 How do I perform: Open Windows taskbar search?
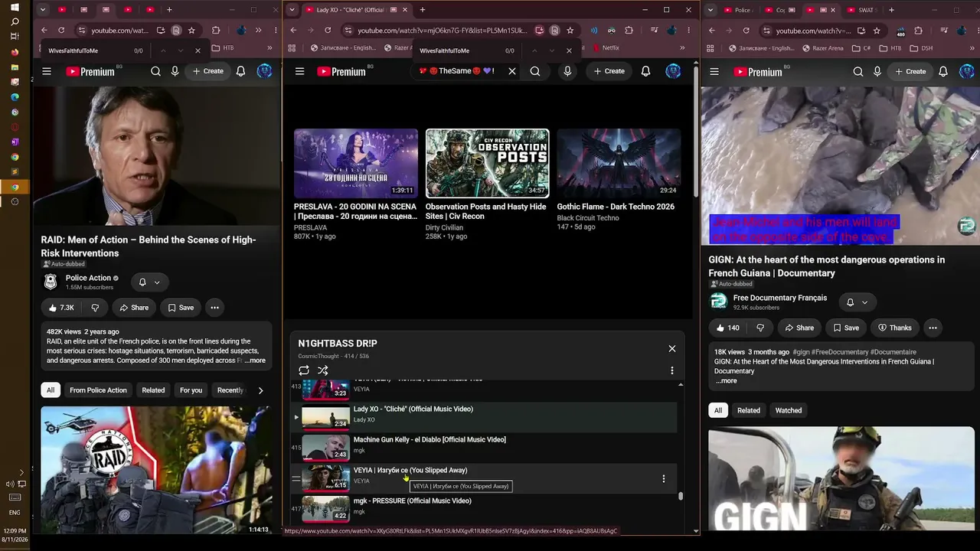coord(15,21)
